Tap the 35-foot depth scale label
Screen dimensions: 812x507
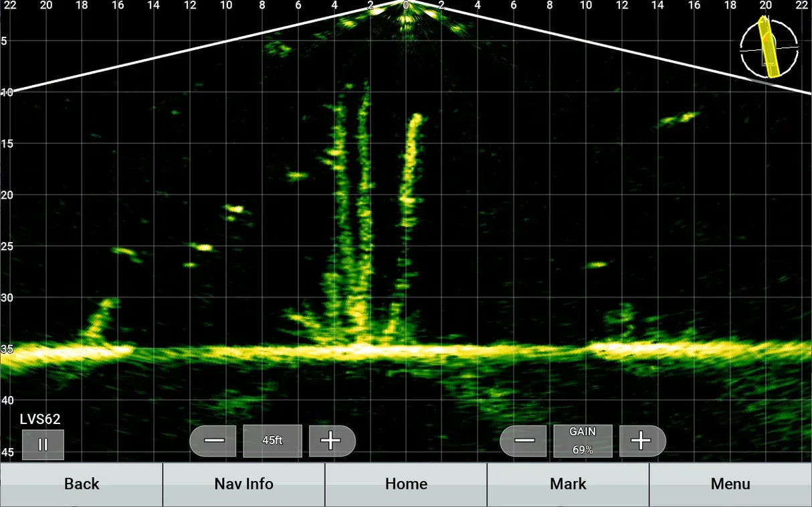pyautogui.click(x=7, y=348)
